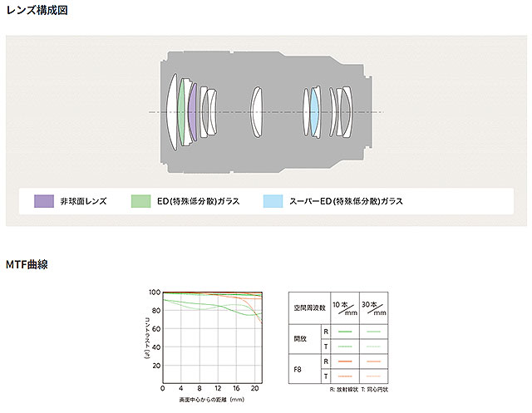Click the light blue Super ED glass swatch

pos(273,201)
